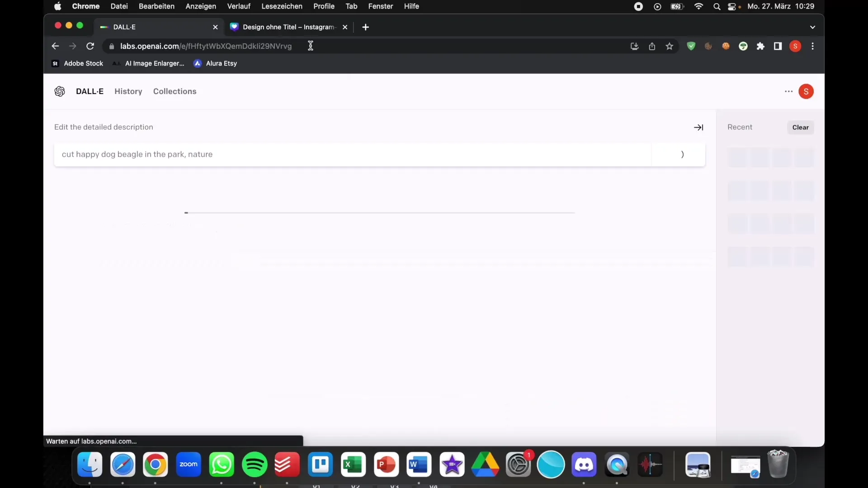Open System Settings from the dock

coord(518,465)
